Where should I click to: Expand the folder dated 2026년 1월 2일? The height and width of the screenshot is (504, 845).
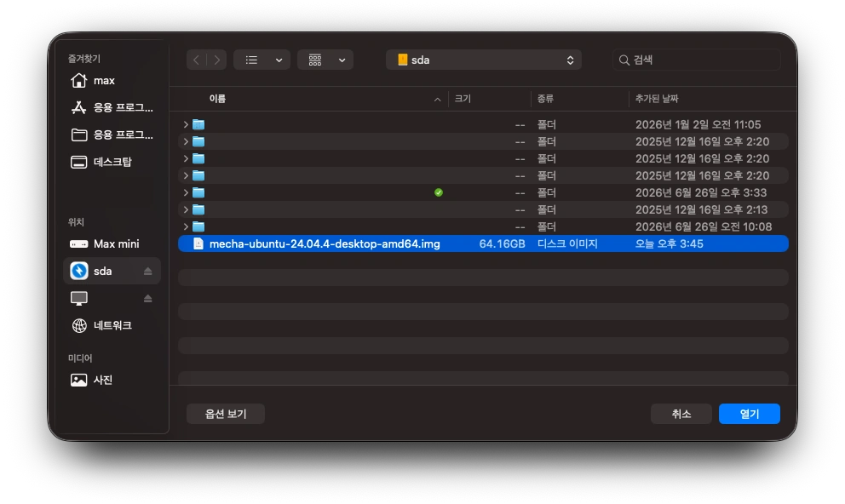tap(186, 124)
